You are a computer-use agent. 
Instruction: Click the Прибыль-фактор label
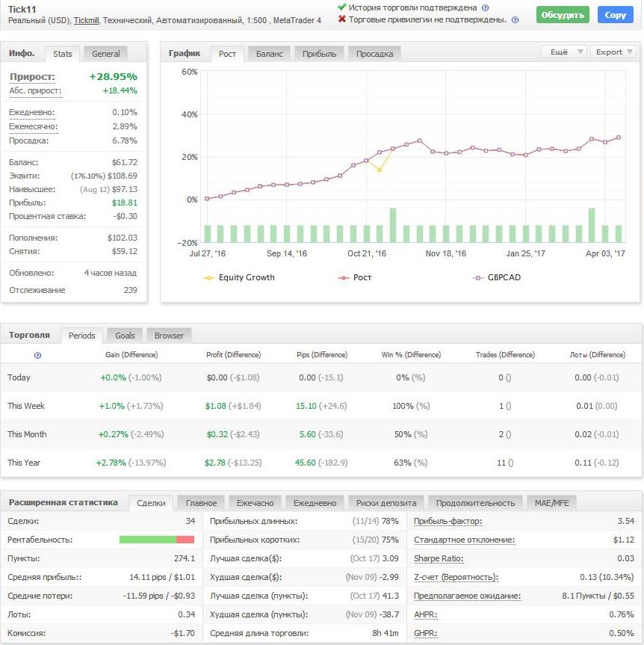click(x=448, y=521)
